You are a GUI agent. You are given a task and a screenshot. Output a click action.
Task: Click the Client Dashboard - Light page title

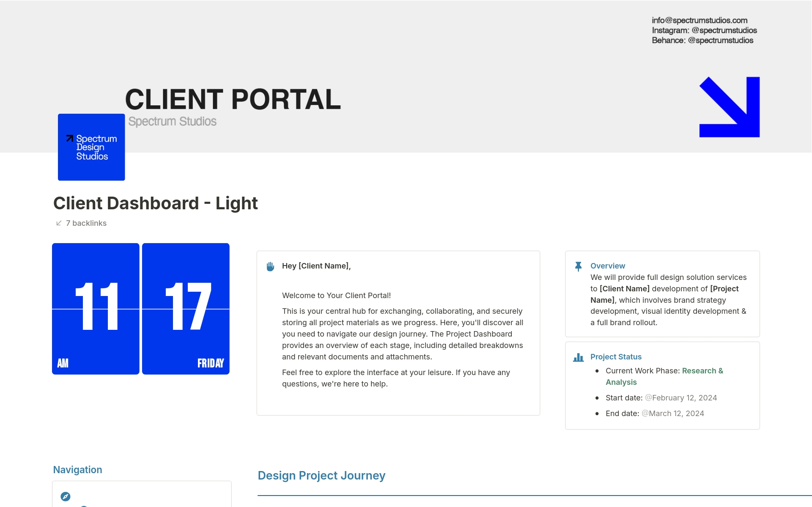155,203
